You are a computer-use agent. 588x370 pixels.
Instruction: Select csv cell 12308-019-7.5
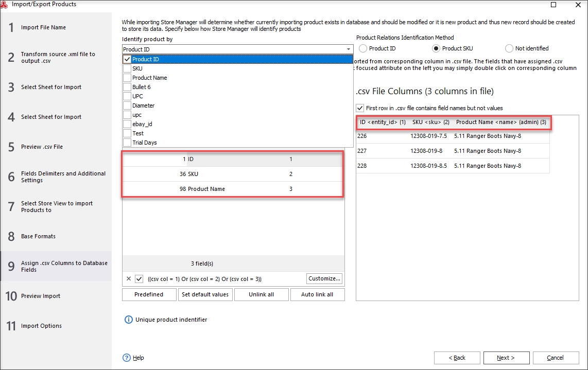point(431,136)
